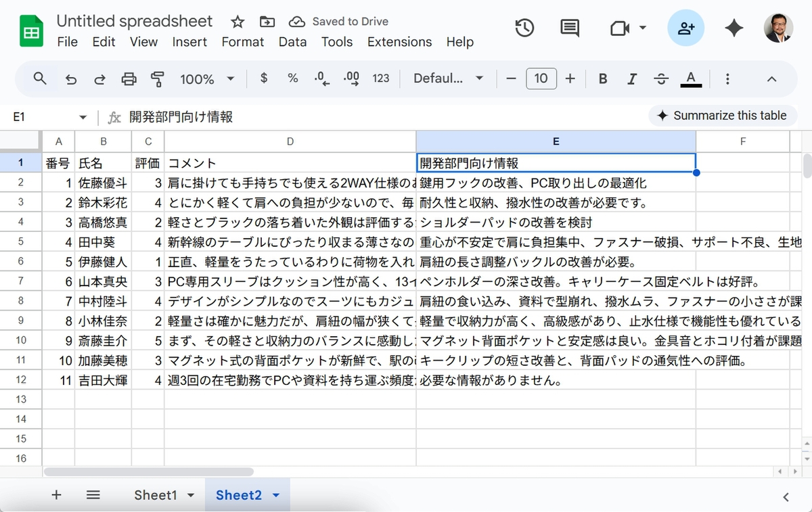This screenshot has height=512, width=812.
Task: Toggle strikethrough formatting
Action: [x=661, y=79]
